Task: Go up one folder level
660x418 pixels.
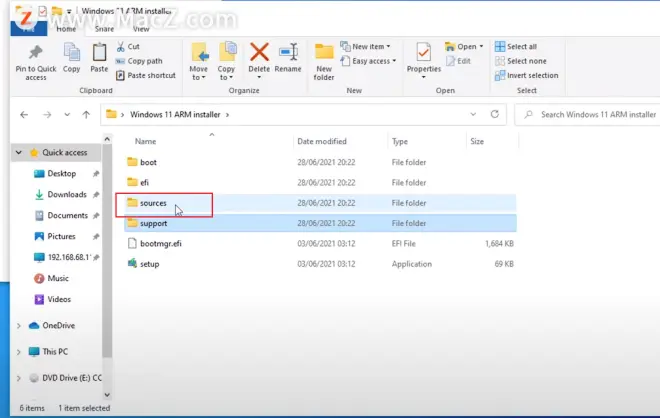Action: click(x=86, y=114)
